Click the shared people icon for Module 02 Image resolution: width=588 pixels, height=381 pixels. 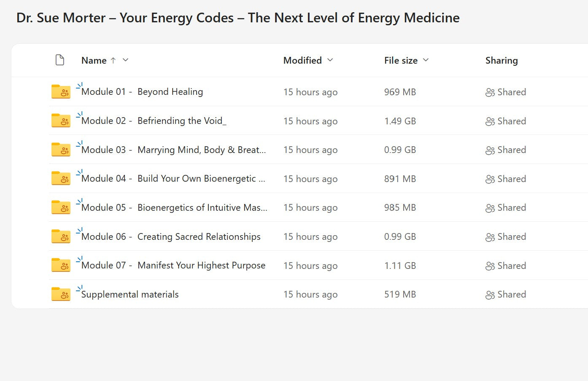click(490, 121)
